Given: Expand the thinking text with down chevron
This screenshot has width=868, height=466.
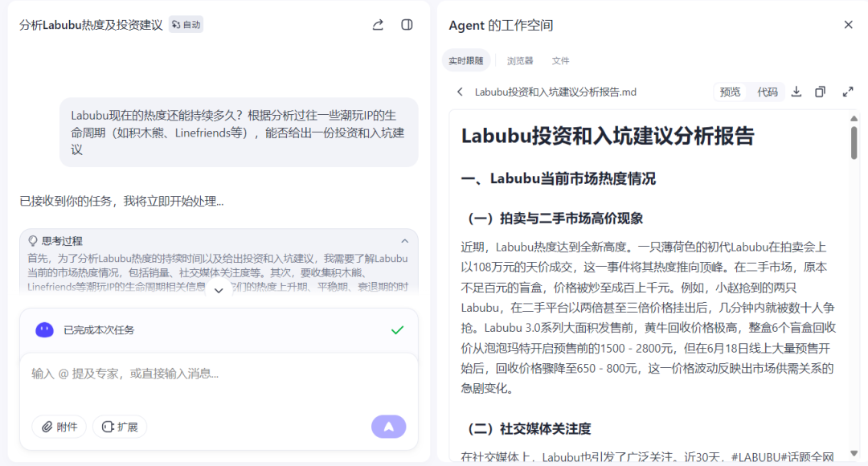Looking at the screenshot, I should pos(219,291).
